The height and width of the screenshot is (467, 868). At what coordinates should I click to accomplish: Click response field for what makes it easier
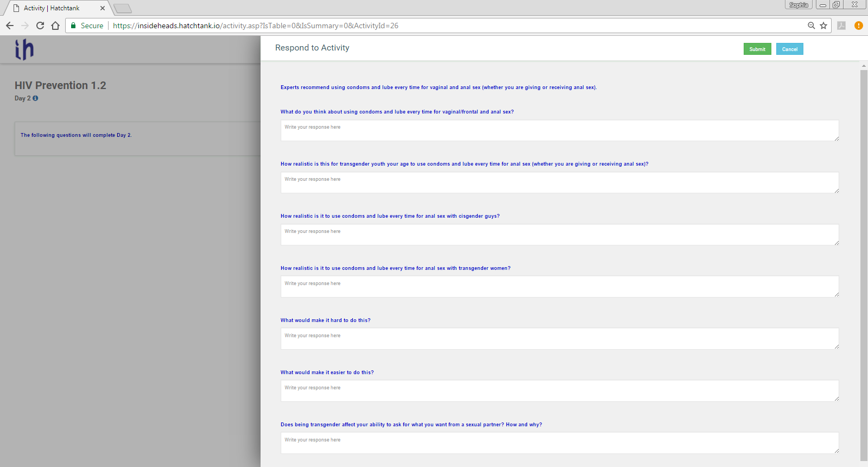[560, 391]
